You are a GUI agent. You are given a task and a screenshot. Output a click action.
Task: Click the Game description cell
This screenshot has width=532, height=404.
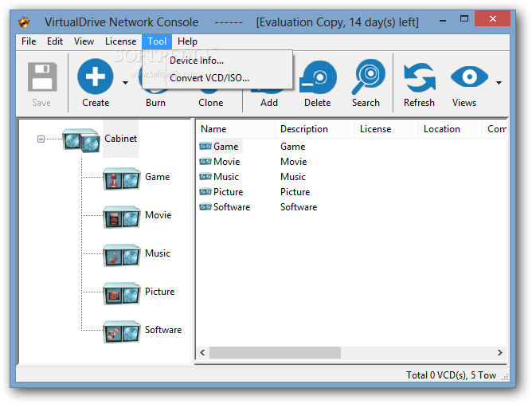[x=293, y=147]
